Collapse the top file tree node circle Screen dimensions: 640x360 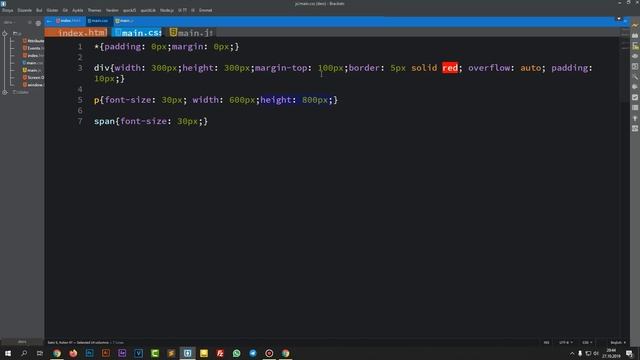[5, 33]
